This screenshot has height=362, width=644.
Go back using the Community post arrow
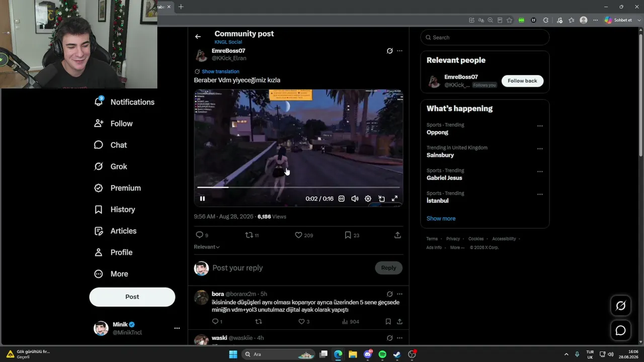[x=198, y=37]
